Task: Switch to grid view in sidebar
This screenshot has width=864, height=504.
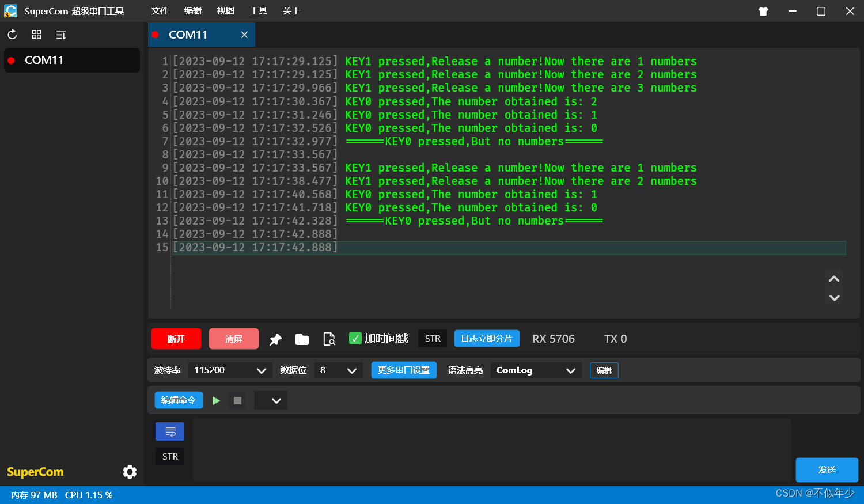Action: (x=36, y=35)
